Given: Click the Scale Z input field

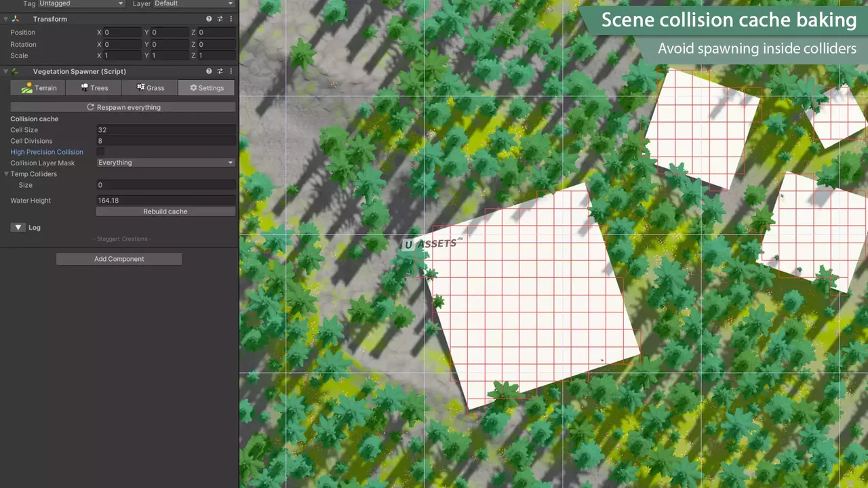Looking at the screenshot, I should coord(216,56).
